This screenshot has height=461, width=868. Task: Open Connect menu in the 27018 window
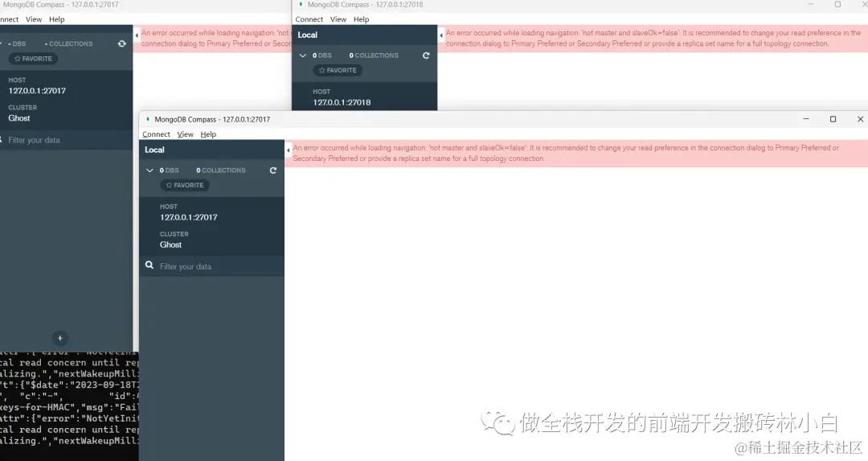tap(309, 19)
